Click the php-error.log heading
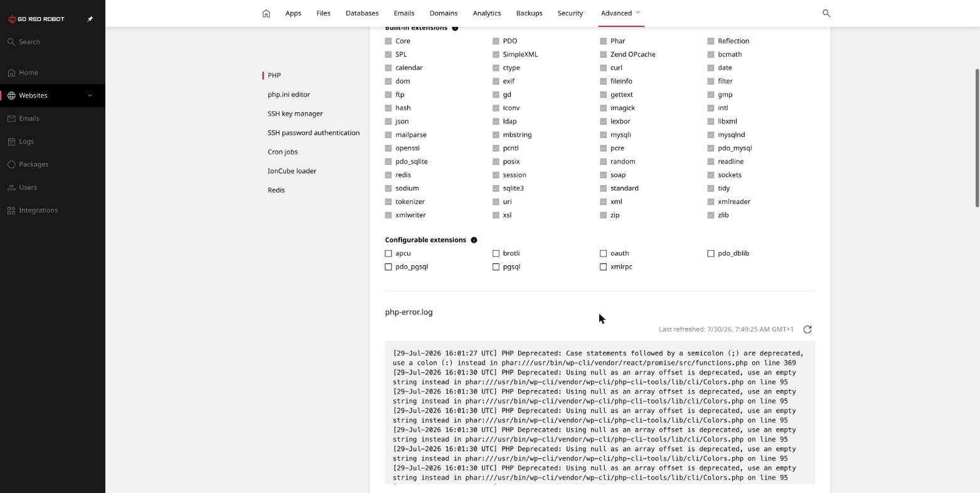Image resolution: width=980 pixels, height=493 pixels. pos(408,312)
